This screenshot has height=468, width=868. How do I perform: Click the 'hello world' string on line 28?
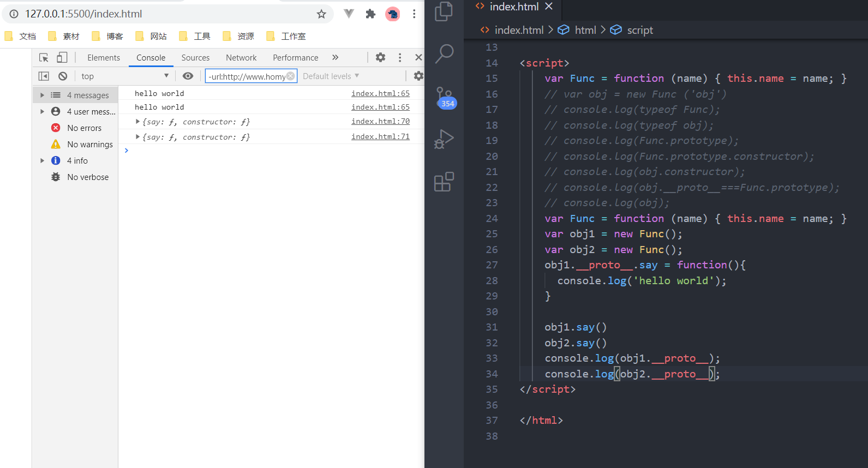tap(673, 280)
